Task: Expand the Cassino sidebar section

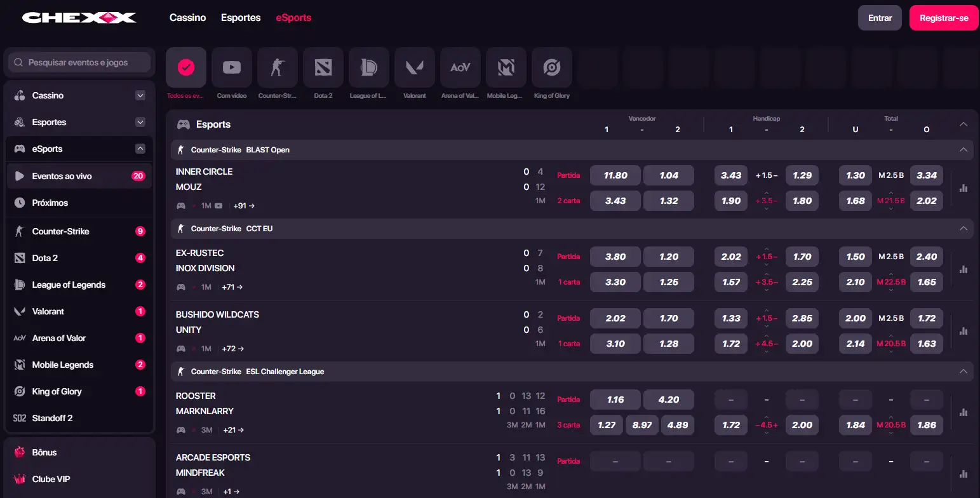Action: (x=140, y=95)
